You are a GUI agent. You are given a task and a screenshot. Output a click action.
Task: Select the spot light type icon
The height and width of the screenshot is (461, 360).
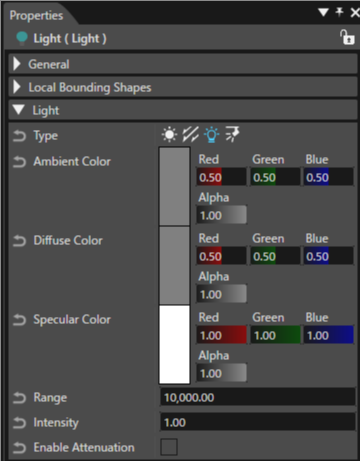coord(232,134)
